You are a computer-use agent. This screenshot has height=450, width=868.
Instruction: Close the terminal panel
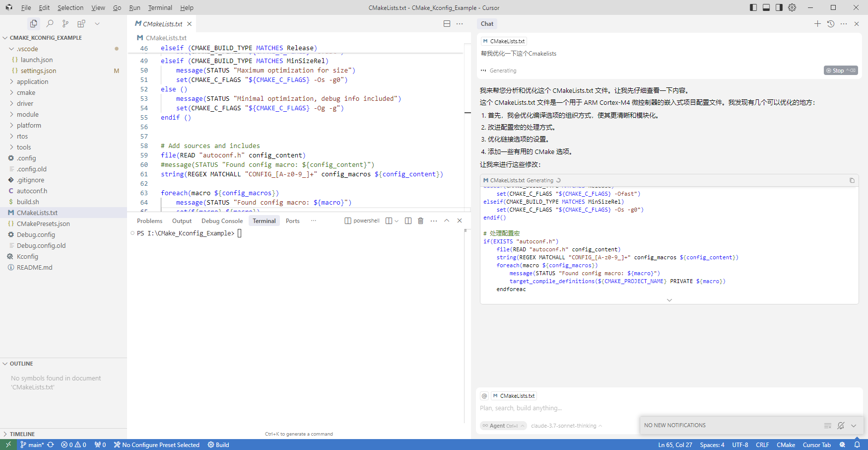460,221
